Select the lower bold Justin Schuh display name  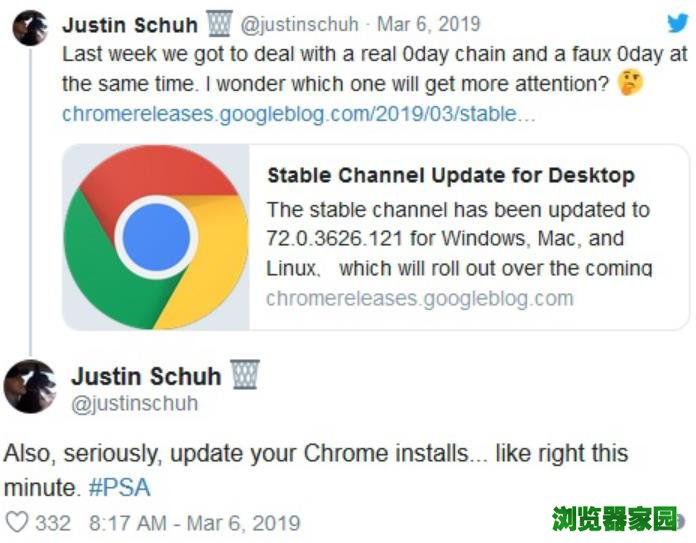[x=146, y=376]
